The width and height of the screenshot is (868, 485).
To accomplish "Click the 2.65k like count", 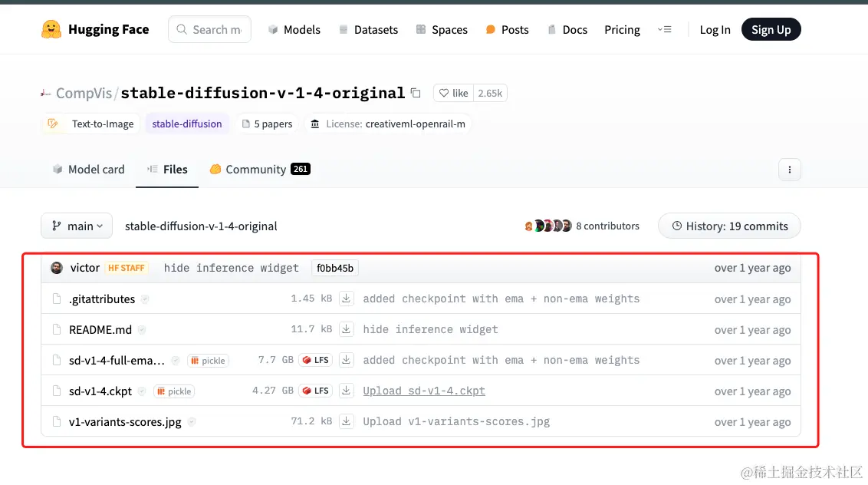I will click(x=490, y=93).
